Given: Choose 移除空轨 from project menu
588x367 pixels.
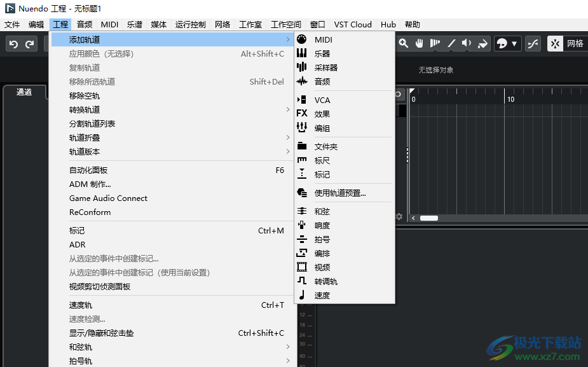Looking at the screenshot, I should [85, 96].
